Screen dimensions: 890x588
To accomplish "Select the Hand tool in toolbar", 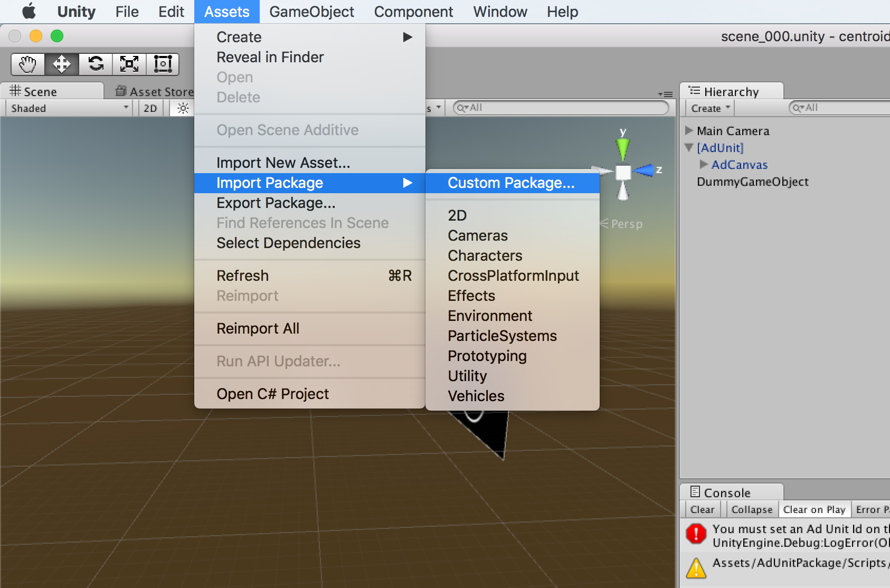I will (28, 64).
